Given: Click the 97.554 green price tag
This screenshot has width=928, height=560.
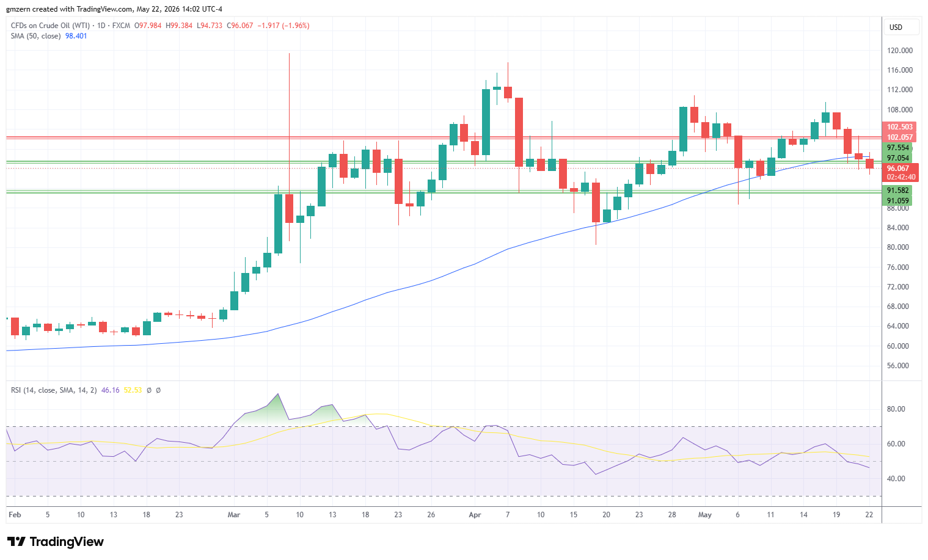Looking at the screenshot, I should click(898, 148).
